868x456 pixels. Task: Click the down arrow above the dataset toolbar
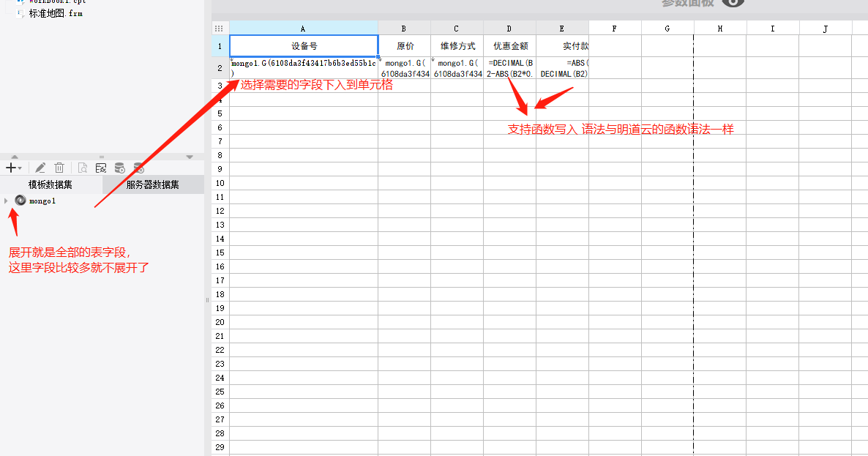click(190, 157)
